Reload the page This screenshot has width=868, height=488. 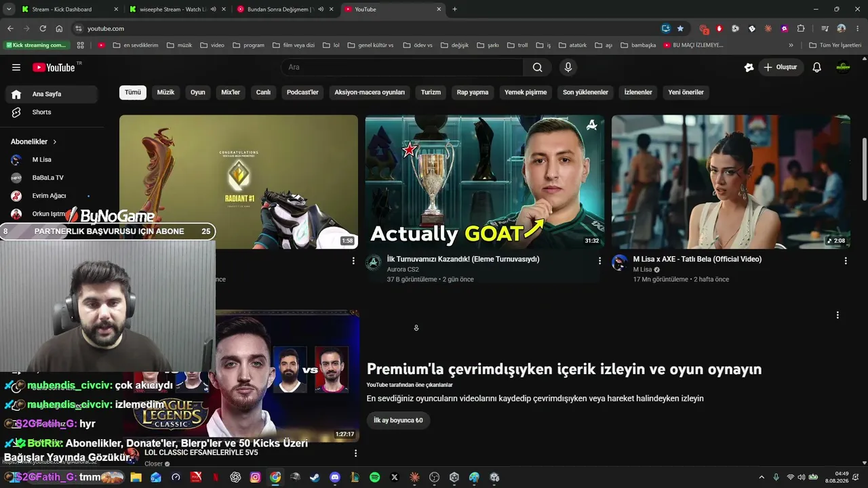[x=43, y=28]
